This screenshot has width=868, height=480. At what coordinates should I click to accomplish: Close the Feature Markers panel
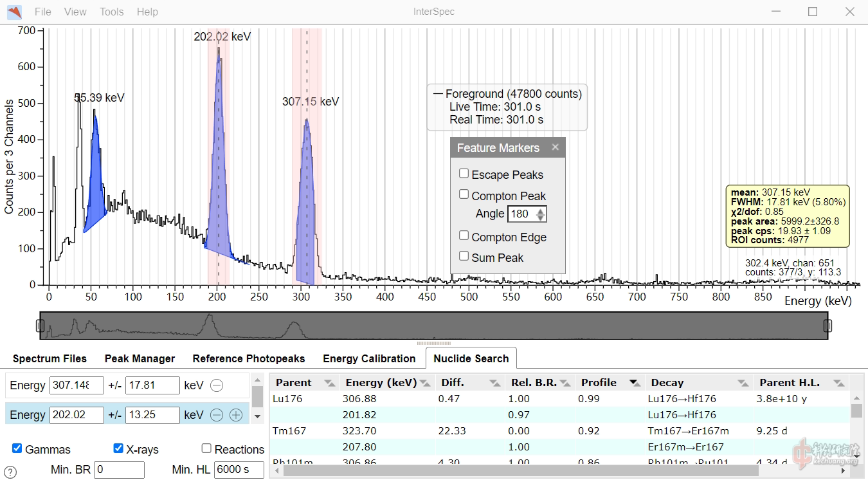[x=556, y=147]
